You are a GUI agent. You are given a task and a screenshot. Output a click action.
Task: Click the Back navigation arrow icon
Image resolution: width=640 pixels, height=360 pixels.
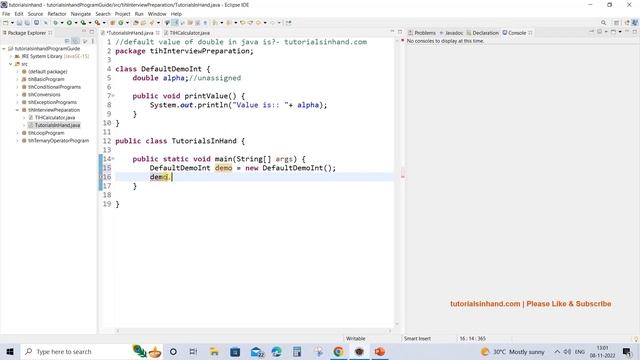(x=258, y=23)
